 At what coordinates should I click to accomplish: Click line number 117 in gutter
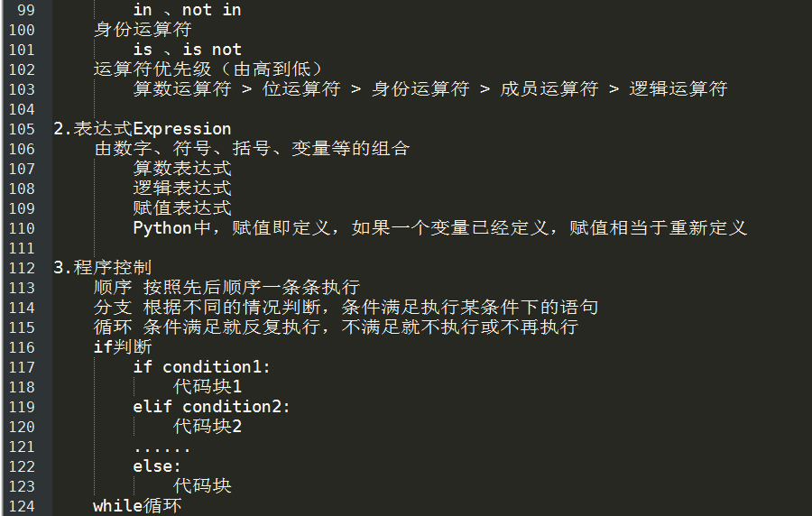pyautogui.click(x=22, y=367)
